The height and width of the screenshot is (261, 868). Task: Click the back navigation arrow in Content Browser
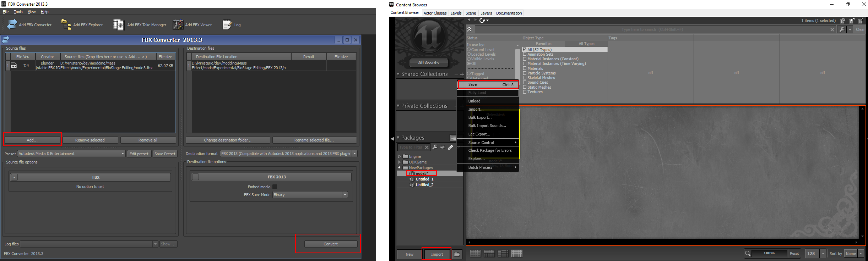click(469, 20)
